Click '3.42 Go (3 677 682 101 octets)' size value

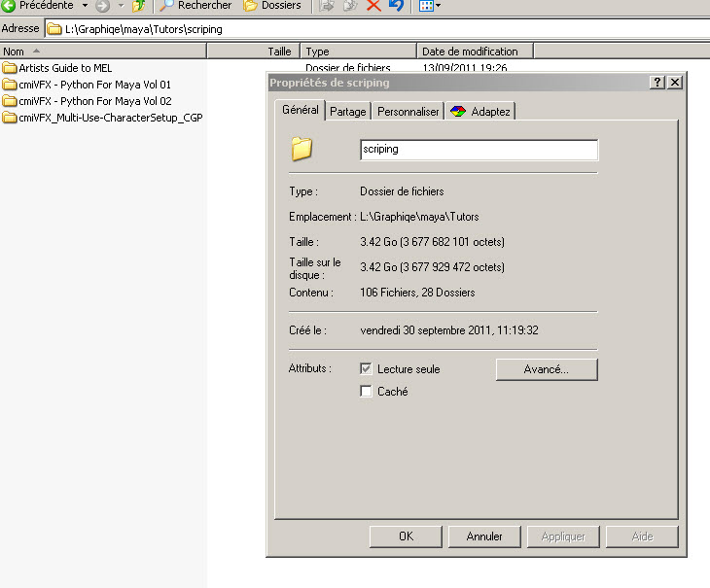click(433, 242)
